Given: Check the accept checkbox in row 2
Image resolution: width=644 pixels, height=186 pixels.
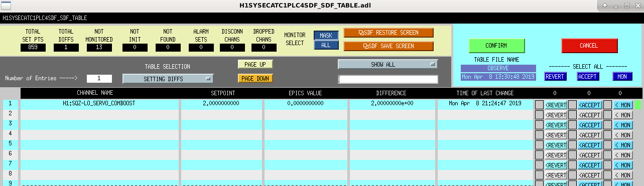Looking at the screenshot, I should point(572,115).
